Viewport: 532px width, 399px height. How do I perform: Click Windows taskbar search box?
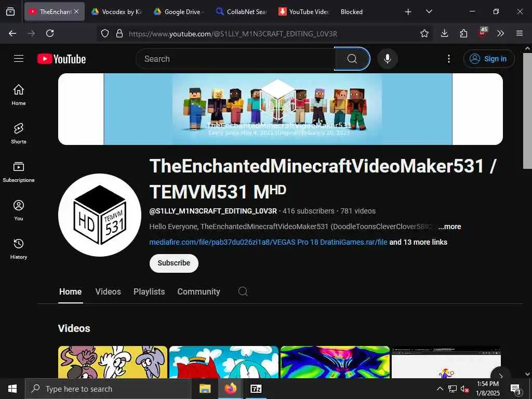(108, 389)
